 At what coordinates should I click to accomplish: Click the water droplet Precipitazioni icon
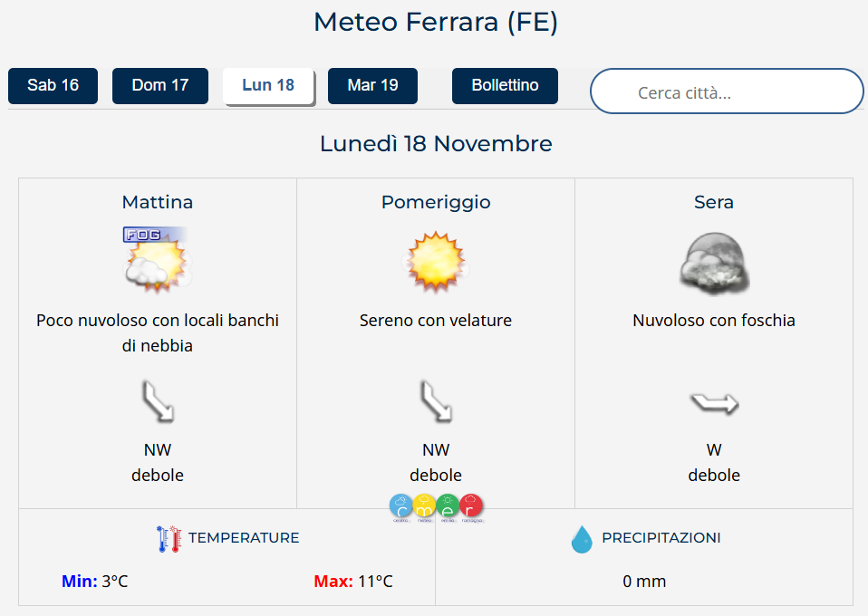[x=581, y=539]
